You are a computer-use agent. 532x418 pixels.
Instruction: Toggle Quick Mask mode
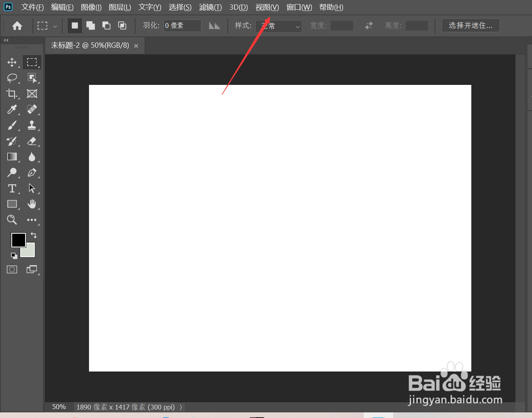(x=12, y=270)
